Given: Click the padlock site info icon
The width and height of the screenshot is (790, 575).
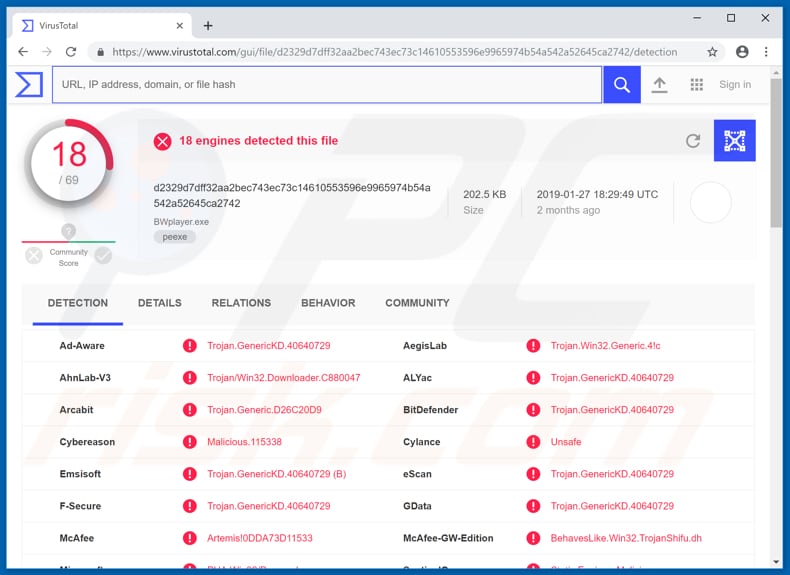Looking at the screenshot, I should click(100, 52).
